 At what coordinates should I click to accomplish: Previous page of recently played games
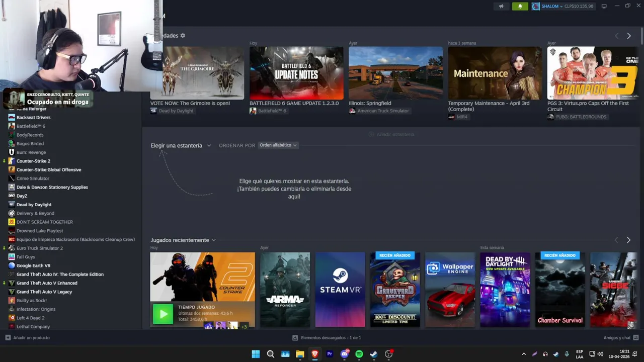pos(616,240)
